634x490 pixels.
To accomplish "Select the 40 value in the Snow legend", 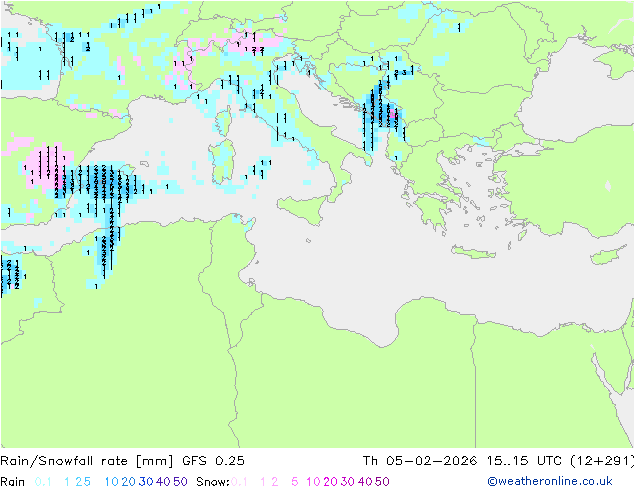I will click(x=365, y=482).
